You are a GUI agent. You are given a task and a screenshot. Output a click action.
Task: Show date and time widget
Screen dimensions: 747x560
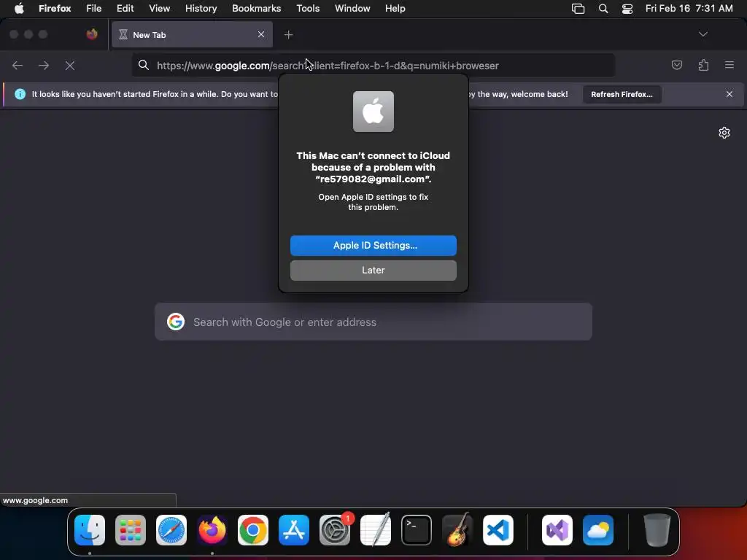click(x=689, y=8)
